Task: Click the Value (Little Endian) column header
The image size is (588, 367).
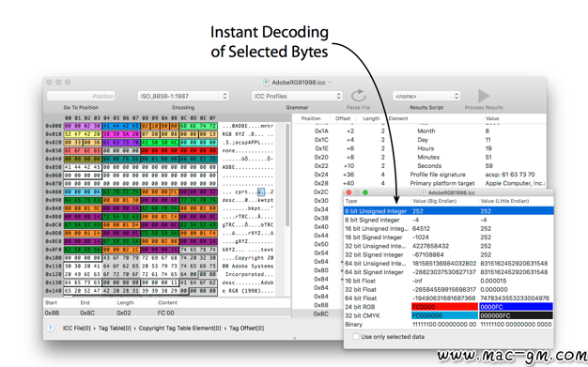Action: tap(504, 201)
